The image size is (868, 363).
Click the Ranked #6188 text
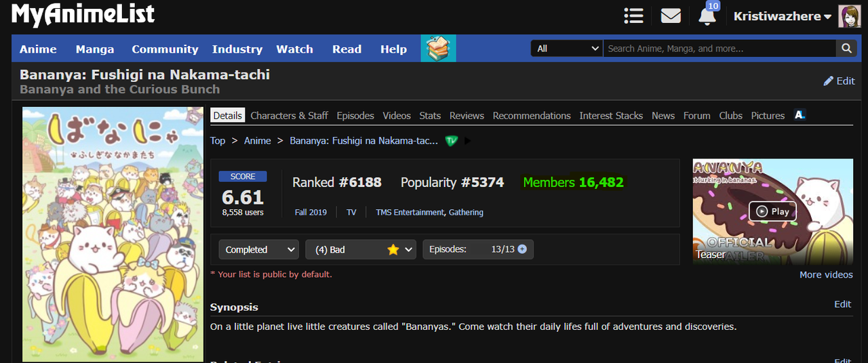pyautogui.click(x=337, y=182)
